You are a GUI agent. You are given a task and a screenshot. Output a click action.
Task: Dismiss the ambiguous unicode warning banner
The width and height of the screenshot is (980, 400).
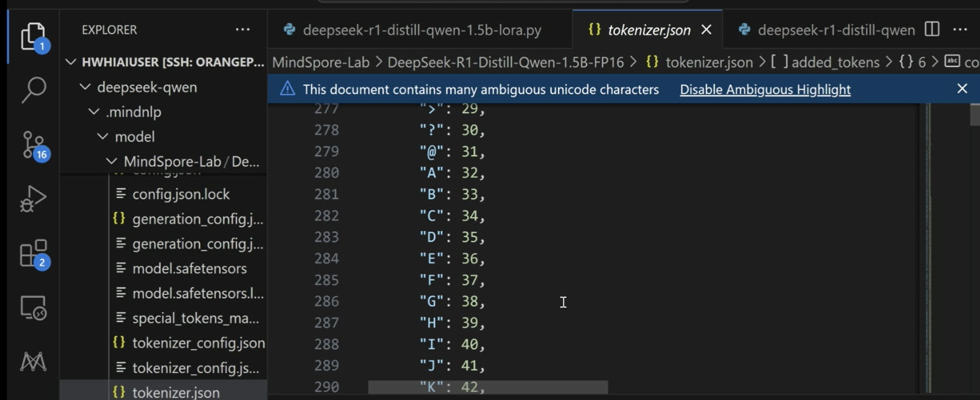[x=962, y=89]
